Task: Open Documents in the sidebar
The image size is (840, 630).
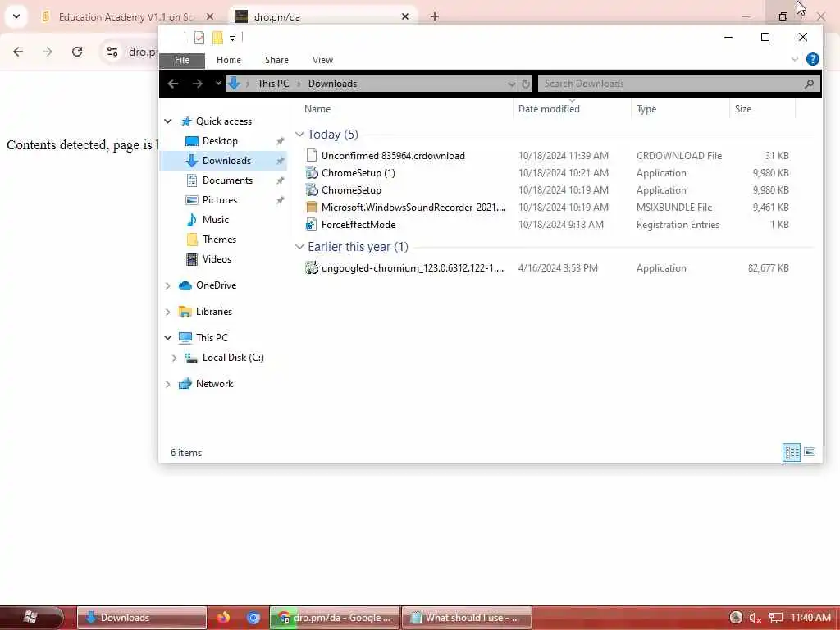Action: pos(227,180)
